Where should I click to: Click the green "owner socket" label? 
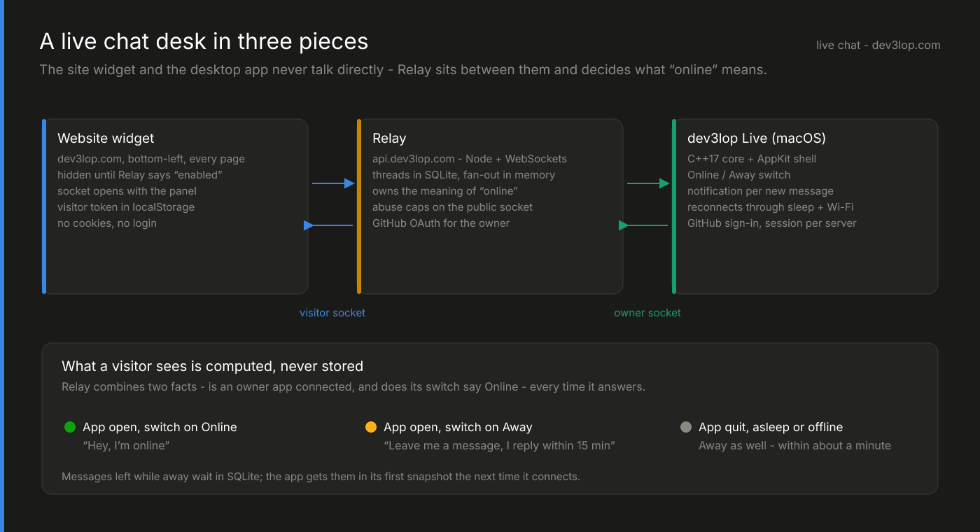pos(647,313)
